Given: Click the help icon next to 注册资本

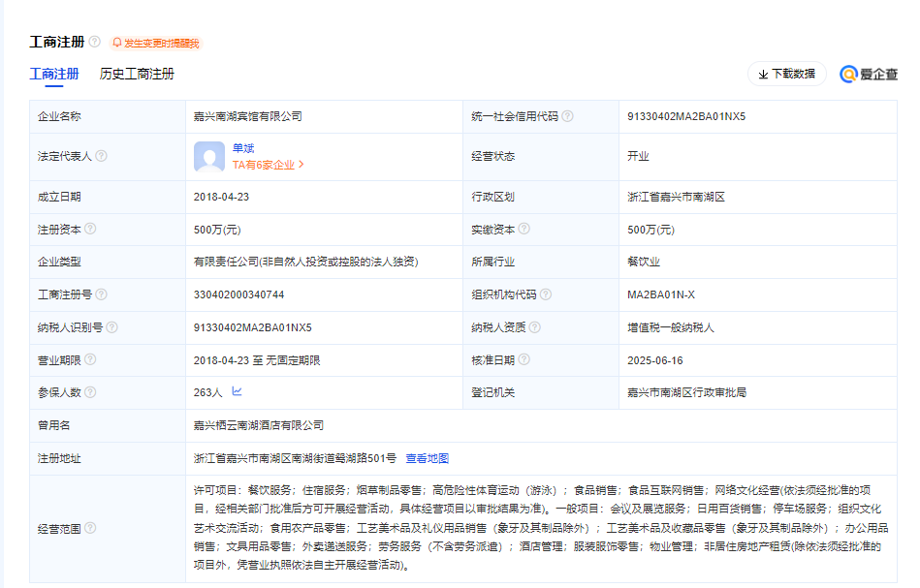Looking at the screenshot, I should tap(90, 230).
